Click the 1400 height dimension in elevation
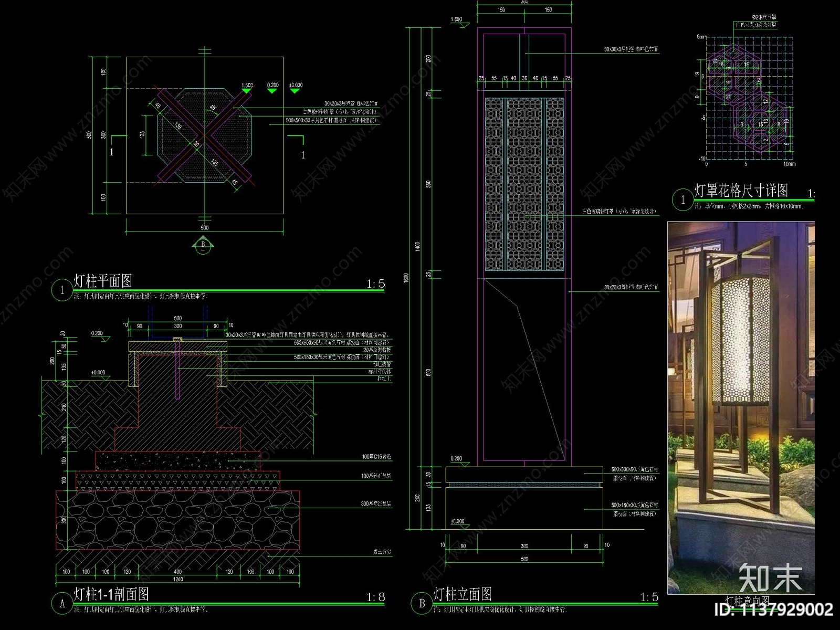 click(x=418, y=247)
